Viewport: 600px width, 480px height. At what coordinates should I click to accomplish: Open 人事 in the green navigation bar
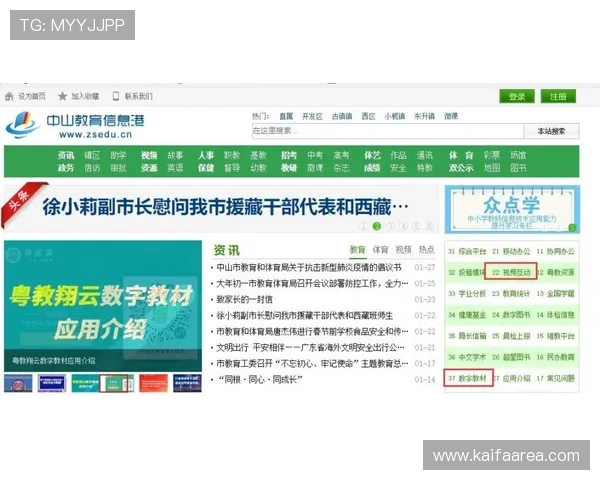click(206, 155)
